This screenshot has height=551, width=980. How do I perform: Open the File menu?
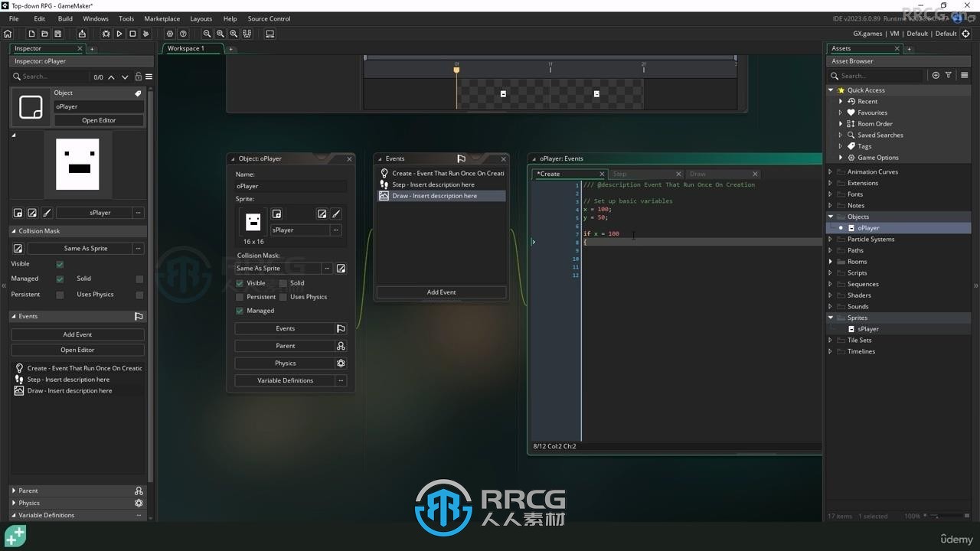click(14, 18)
